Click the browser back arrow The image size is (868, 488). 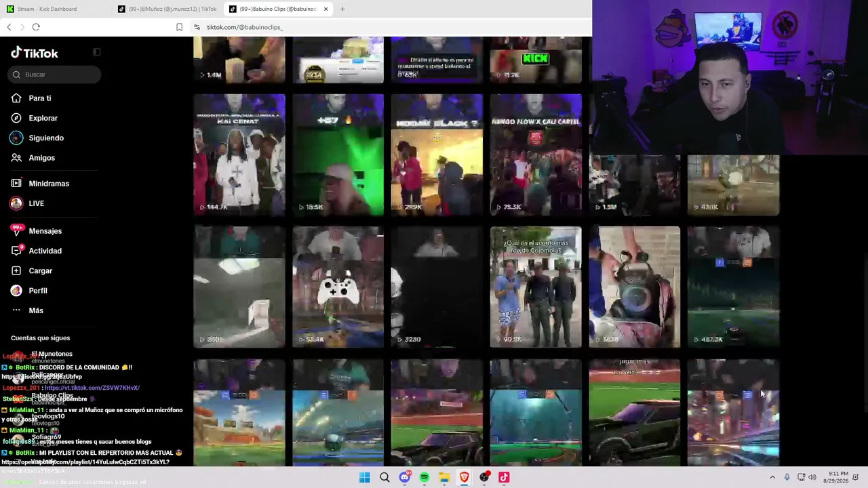point(9,27)
